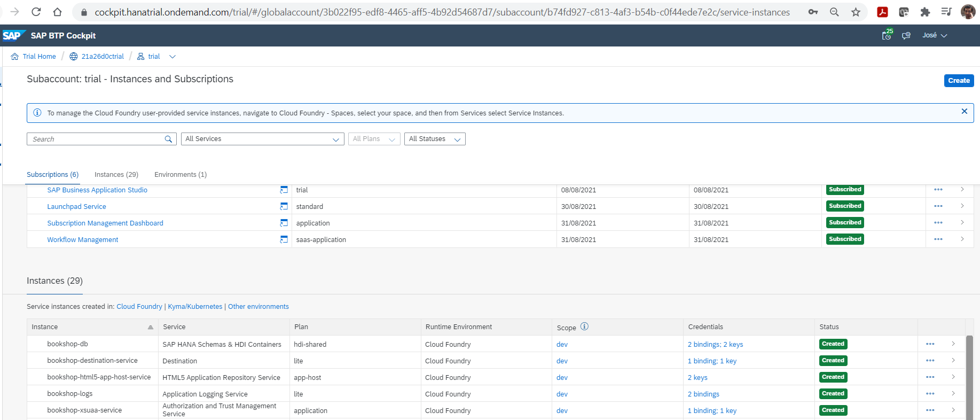Open 2 bindings; 2 keys credentials link
Viewport: 980px width, 420px height.
[715, 345]
